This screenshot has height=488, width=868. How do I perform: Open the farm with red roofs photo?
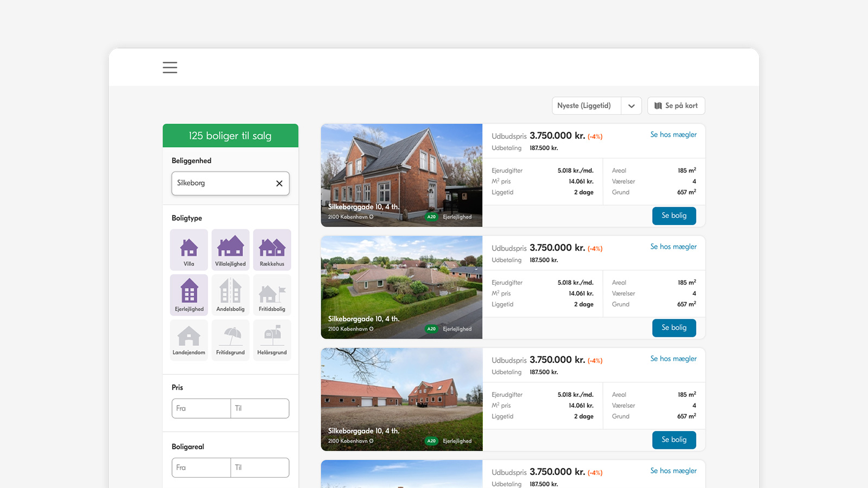tap(401, 400)
